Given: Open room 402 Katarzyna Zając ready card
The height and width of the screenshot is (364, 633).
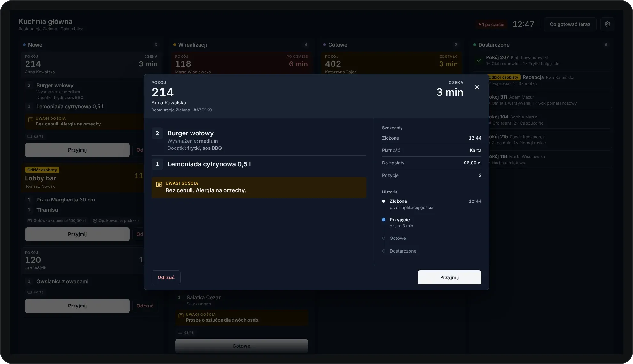Looking at the screenshot, I should point(391,63).
